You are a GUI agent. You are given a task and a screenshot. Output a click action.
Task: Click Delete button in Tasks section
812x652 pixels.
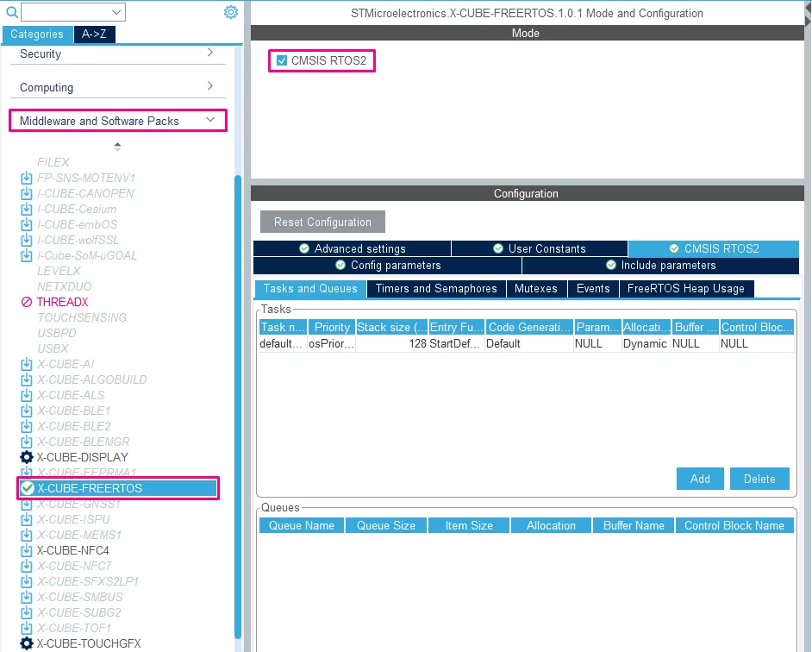coord(759,479)
